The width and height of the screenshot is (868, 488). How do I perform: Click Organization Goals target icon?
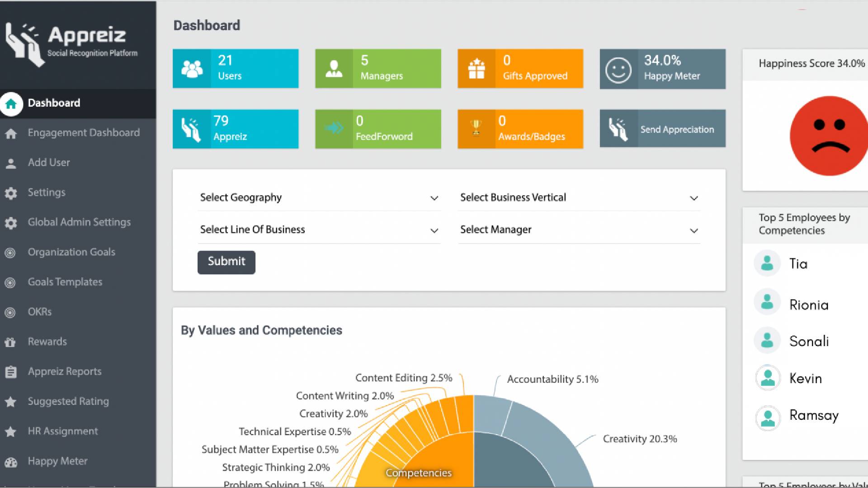point(10,253)
